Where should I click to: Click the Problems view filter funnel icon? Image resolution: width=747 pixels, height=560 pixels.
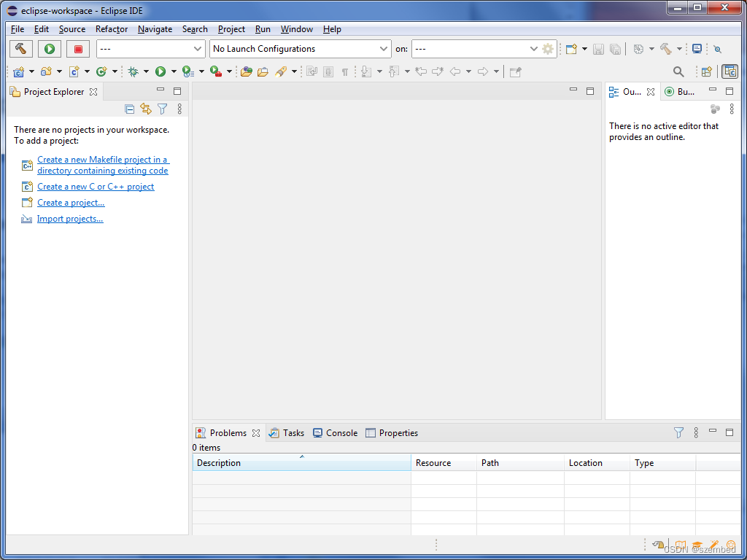coord(679,432)
